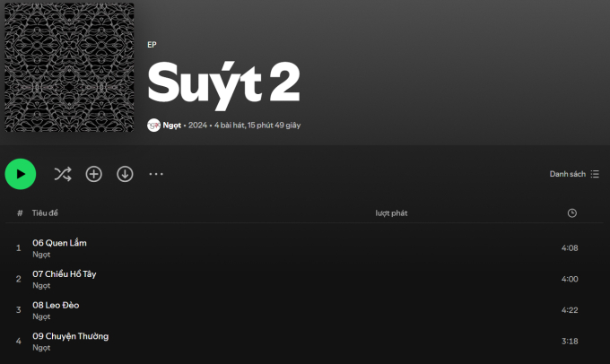Click track number 3

click(18, 310)
